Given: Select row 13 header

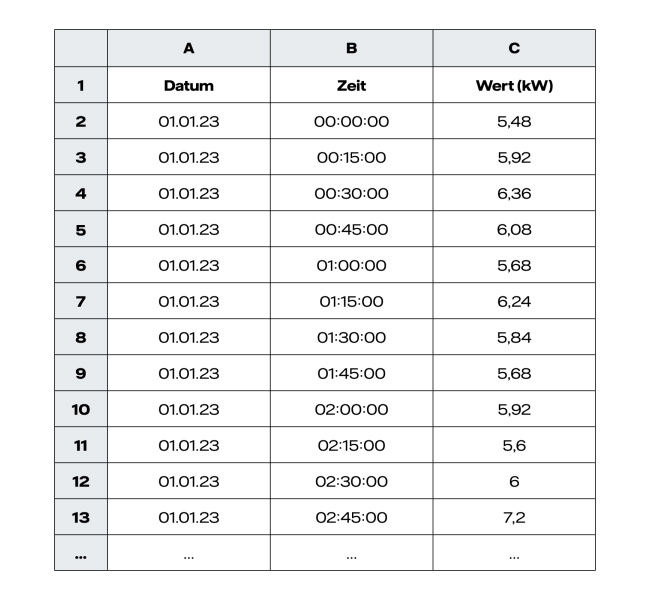Looking at the screenshot, I should (x=81, y=517).
